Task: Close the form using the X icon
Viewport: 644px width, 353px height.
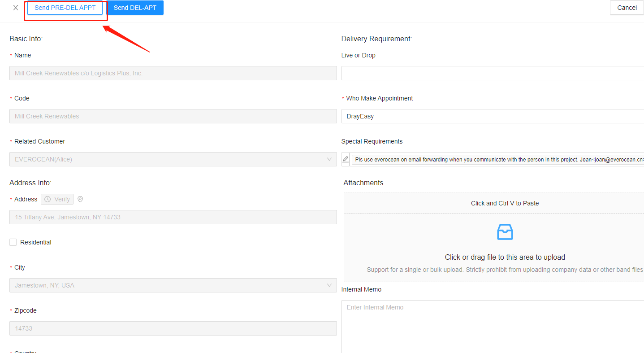Action: [16, 8]
